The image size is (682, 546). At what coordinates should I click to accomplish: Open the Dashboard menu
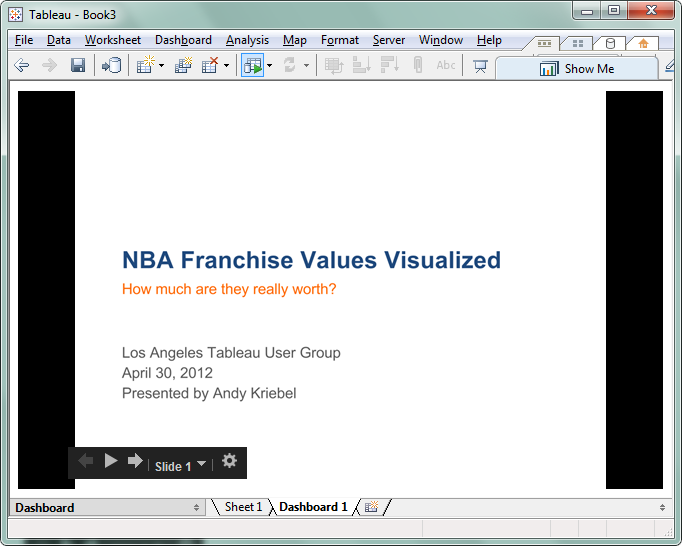click(x=183, y=40)
